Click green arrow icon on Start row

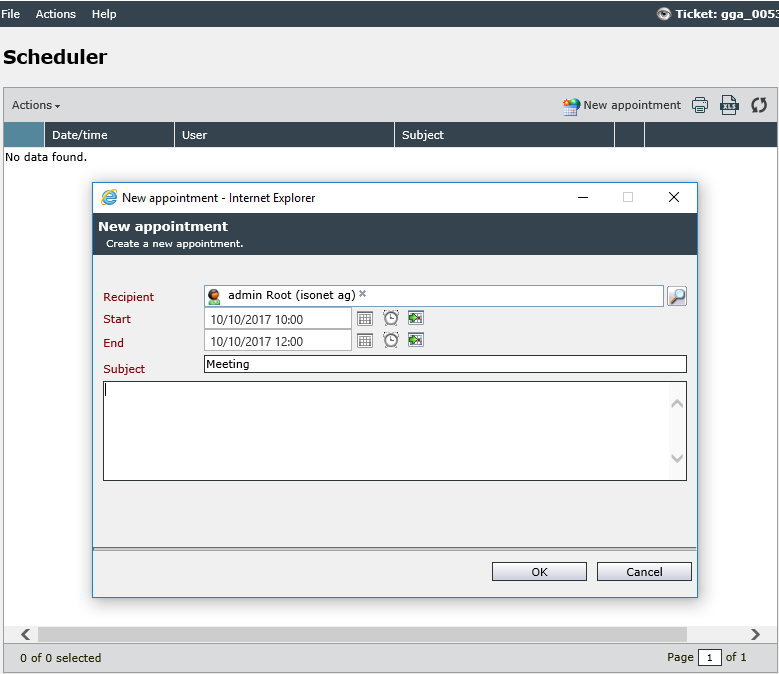click(x=416, y=317)
